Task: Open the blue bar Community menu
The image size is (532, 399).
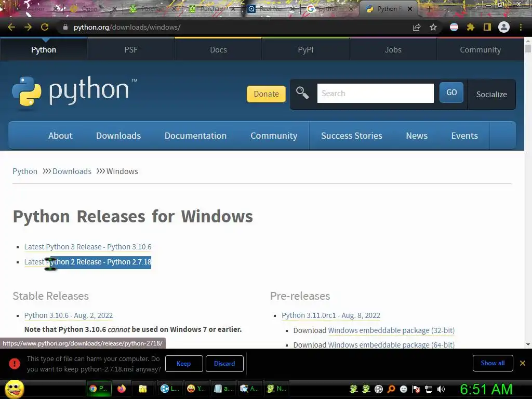Action: tap(274, 136)
